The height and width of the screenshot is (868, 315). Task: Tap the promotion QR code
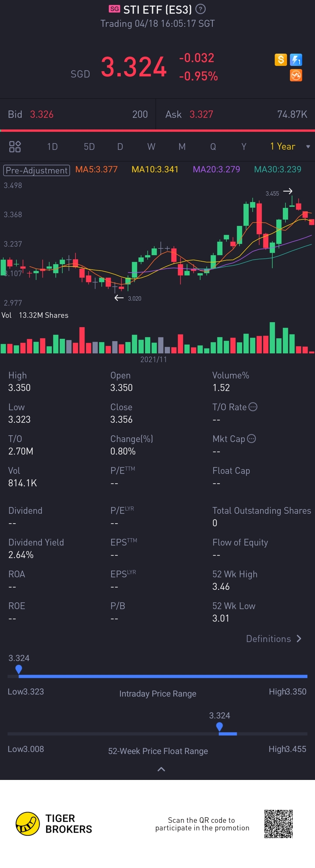pos(278,823)
